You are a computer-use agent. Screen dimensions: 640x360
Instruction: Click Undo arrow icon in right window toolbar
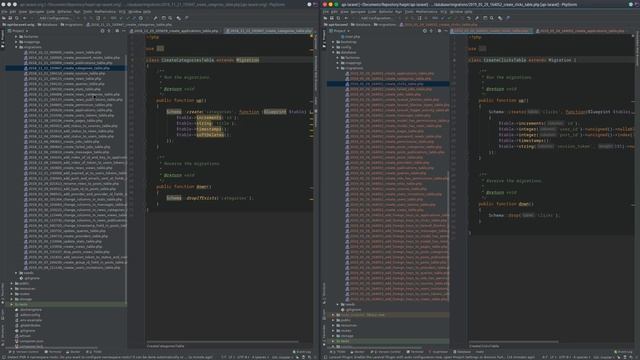click(469, 18)
